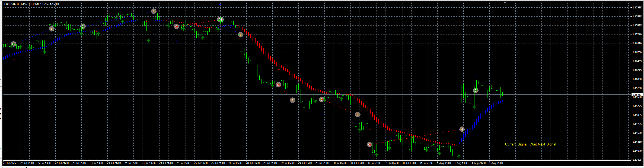Select signal marker at 28 Jul 05:00 drop
Viewport: 644px width, 168px height.
click(240, 35)
